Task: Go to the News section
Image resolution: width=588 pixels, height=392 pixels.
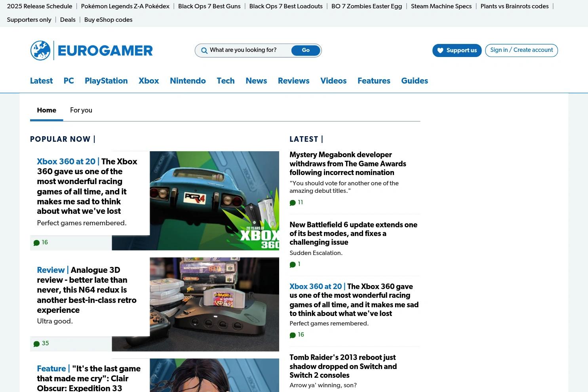Action: [x=256, y=81]
